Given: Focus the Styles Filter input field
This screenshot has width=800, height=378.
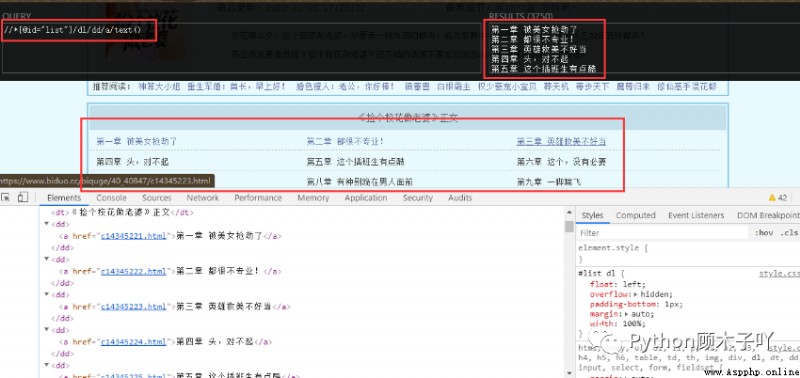Looking at the screenshot, I should click(663, 233).
